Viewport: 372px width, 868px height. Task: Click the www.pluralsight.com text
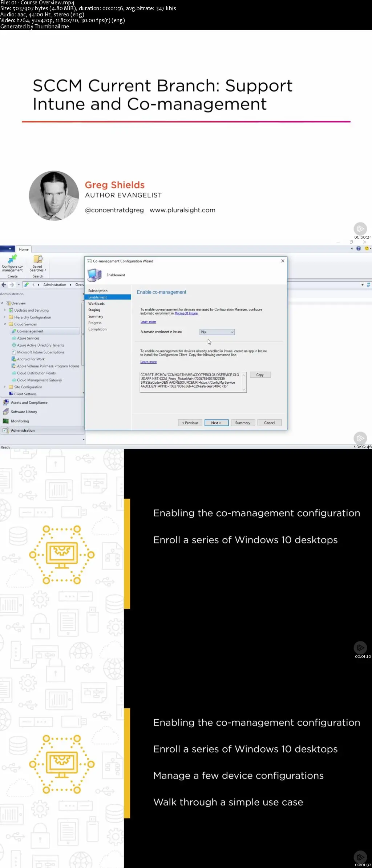click(x=182, y=210)
